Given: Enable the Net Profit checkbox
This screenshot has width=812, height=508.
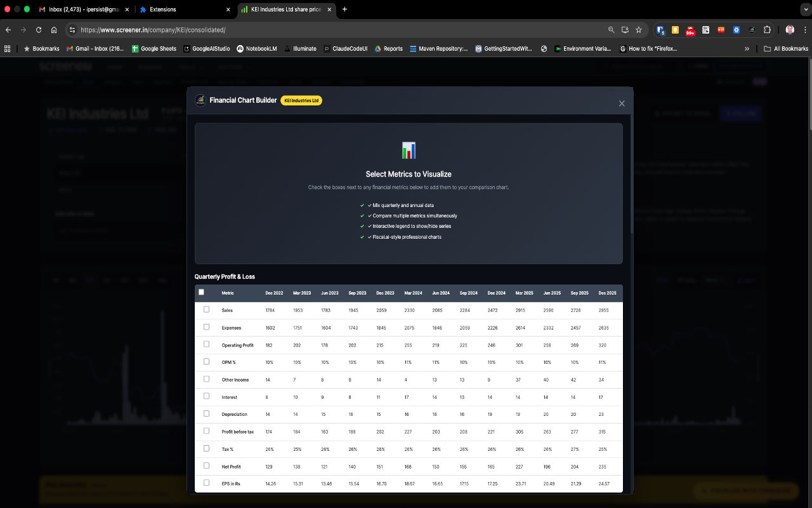Looking at the screenshot, I should tap(206, 465).
